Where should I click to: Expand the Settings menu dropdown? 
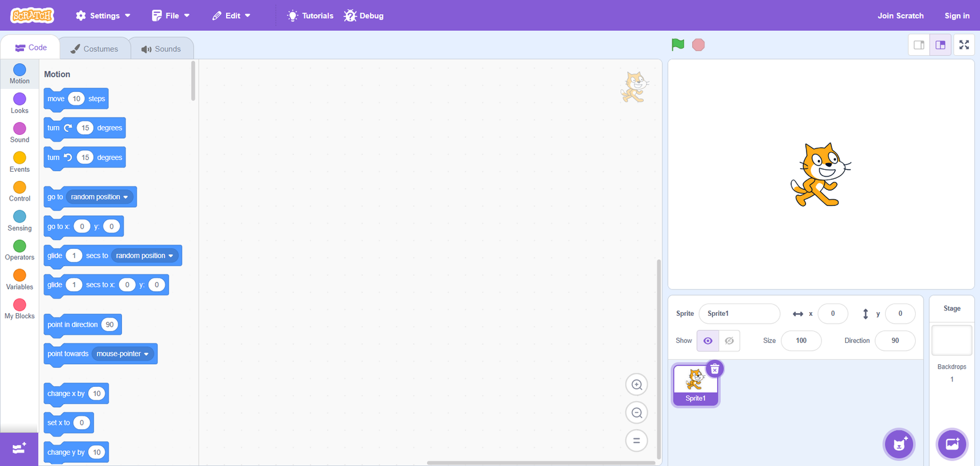[103, 15]
